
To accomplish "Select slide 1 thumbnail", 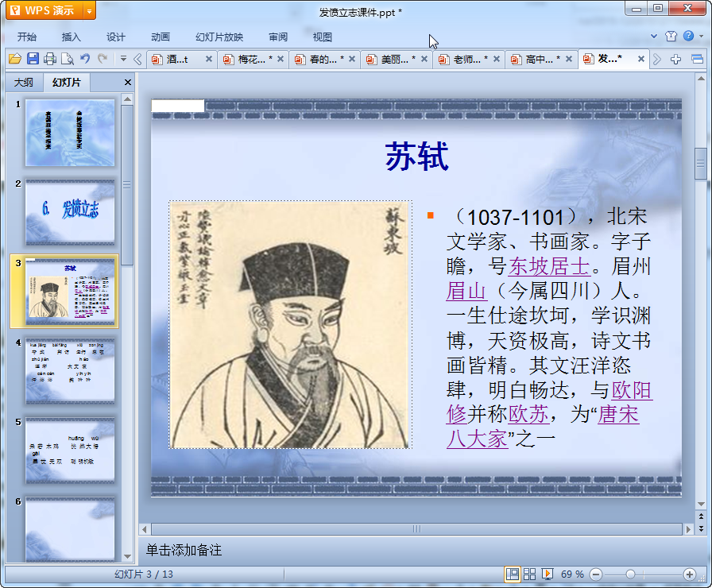I will point(70,133).
